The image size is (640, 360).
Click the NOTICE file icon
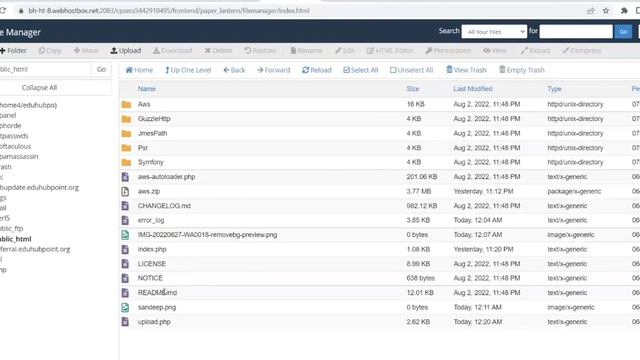click(x=125, y=278)
